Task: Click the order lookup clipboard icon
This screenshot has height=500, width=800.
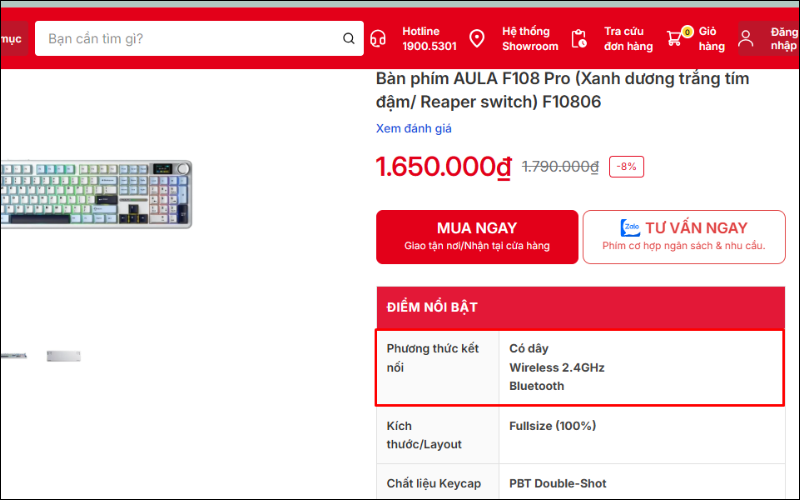Action: pos(579,39)
